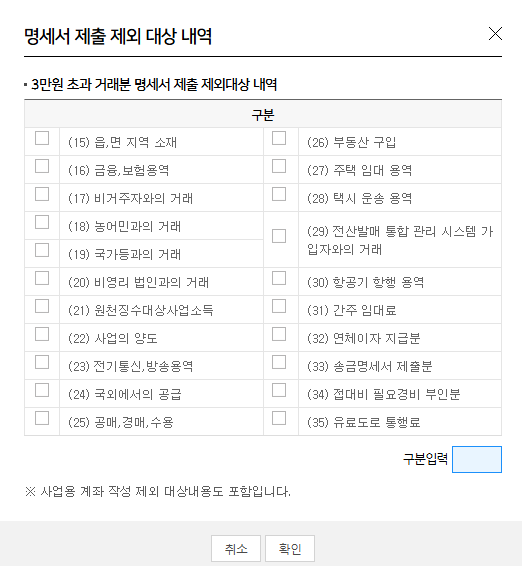
Task: Toggle the (20) 비영리 법인과의 거래 checkbox
Action: 42,278
